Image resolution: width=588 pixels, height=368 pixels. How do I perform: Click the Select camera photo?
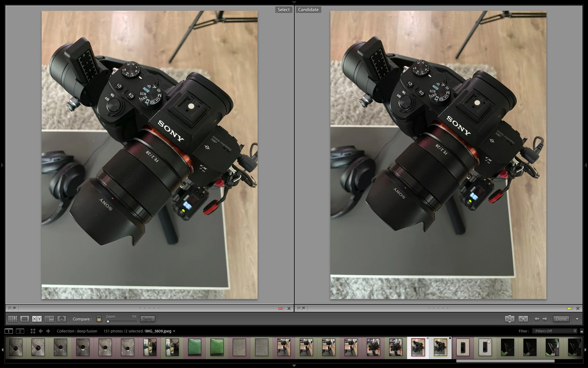pyautogui.click(x=149, y=155)
